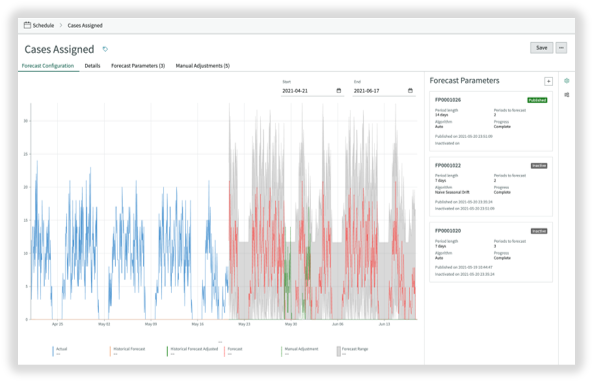Click the May 23 x-axis label
The width and height of the screenshot is (595, 383).
pos(244,324)
